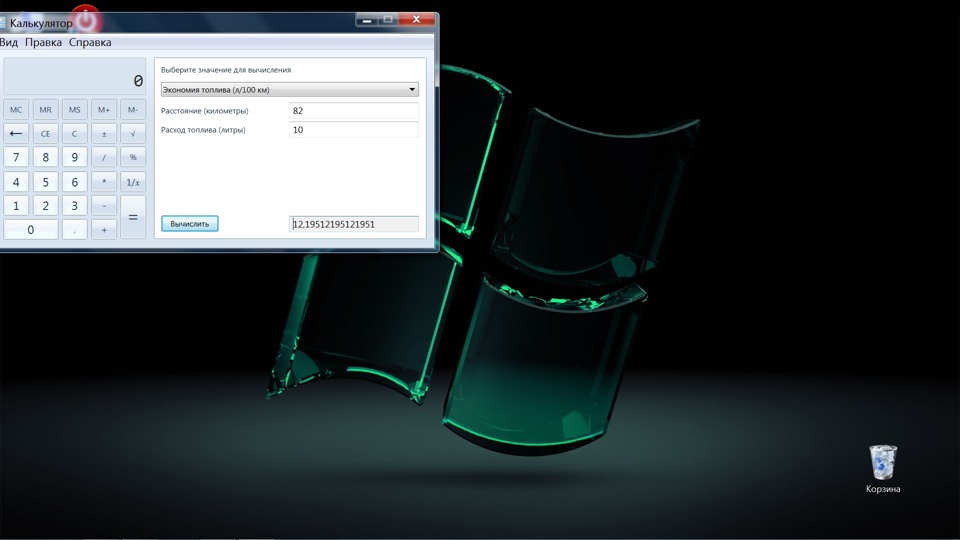Click the percent key

[133, 157]
